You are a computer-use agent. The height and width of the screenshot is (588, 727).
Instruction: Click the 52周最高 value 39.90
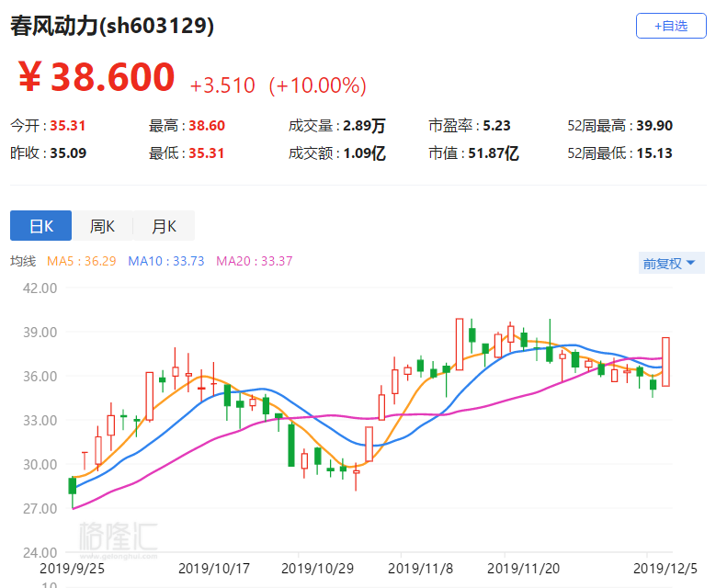[x=654, y=126]
